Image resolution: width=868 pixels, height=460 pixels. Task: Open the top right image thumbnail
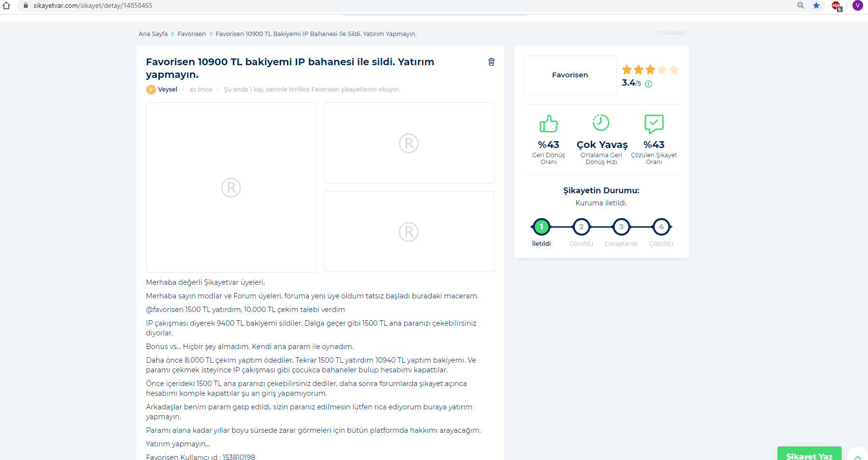coord(409,143)
